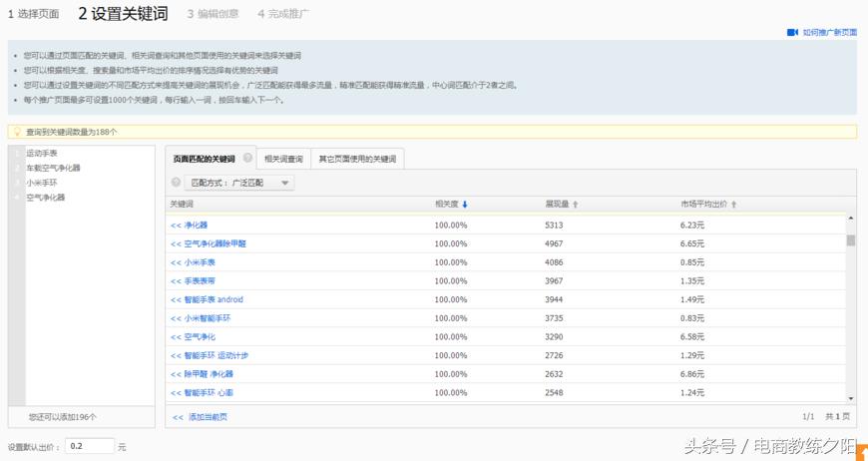Go back to step 1 选择页面
The width and height of the screenshot is (868, 461).
point(33,14)
